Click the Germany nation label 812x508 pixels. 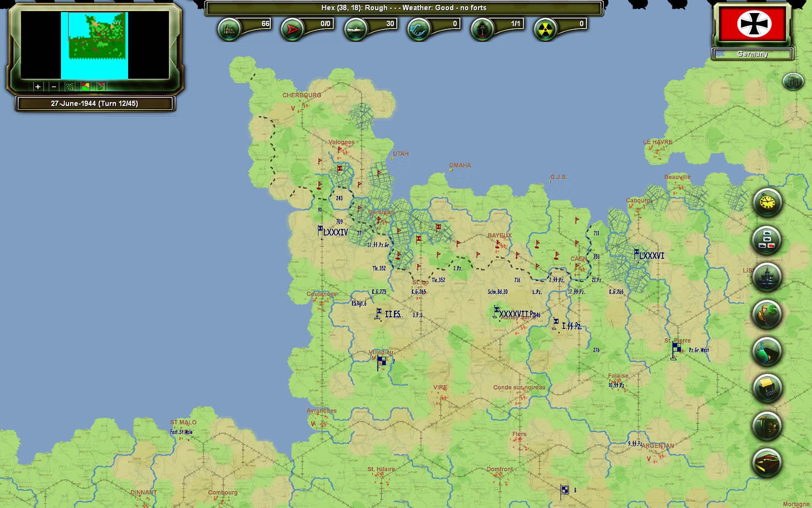coord(753,54)
